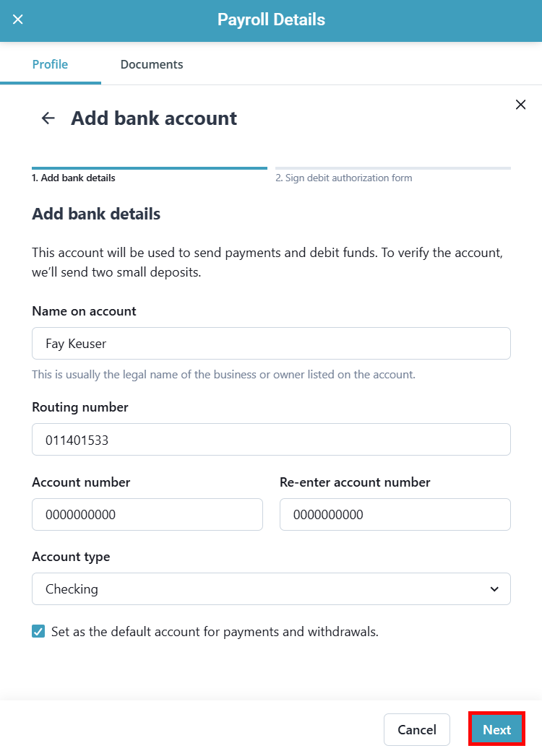
Task: Uncheck the default account checkbox
Action: tap(38, 632)
